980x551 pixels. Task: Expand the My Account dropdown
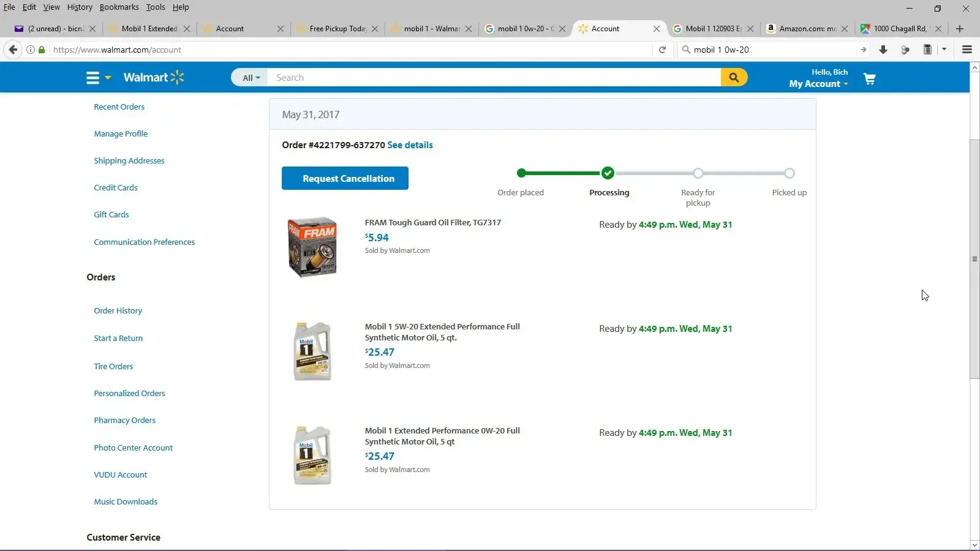[818, 84]
